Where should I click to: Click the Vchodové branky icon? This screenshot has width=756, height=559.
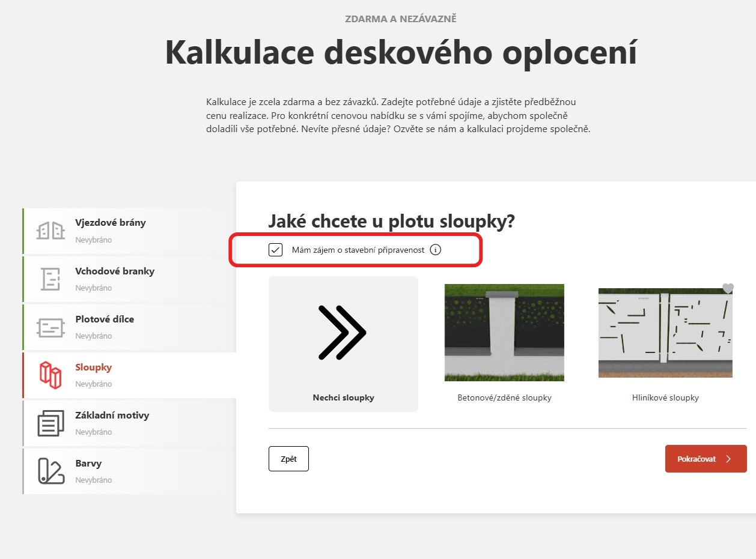click(x=50, y=279)
